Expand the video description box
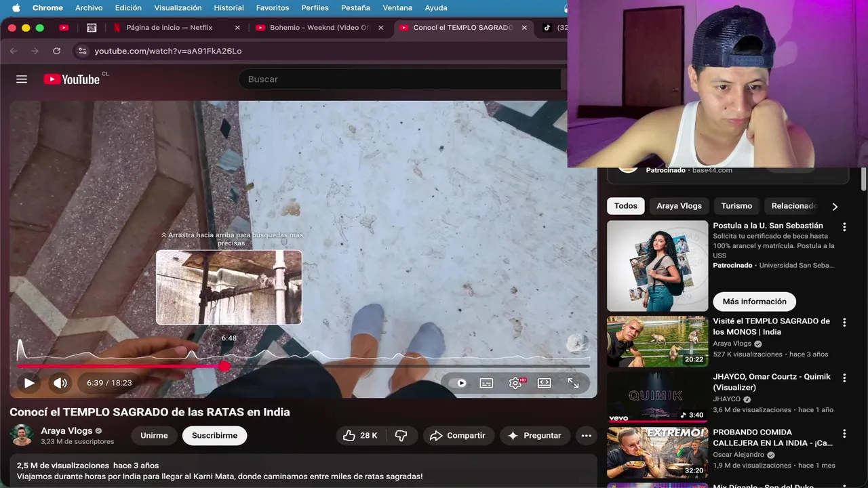Screen dimensions: 868x488 click(x=303, y=470)
